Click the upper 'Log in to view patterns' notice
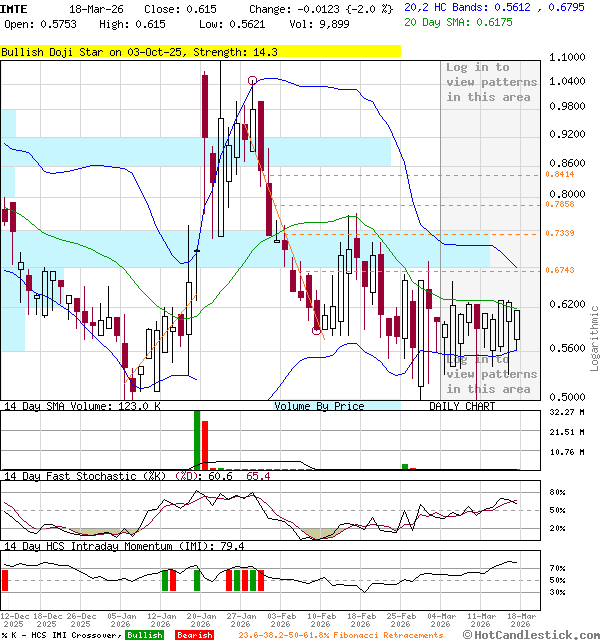This screenshot has height=640, width=600. coord(491,82)
